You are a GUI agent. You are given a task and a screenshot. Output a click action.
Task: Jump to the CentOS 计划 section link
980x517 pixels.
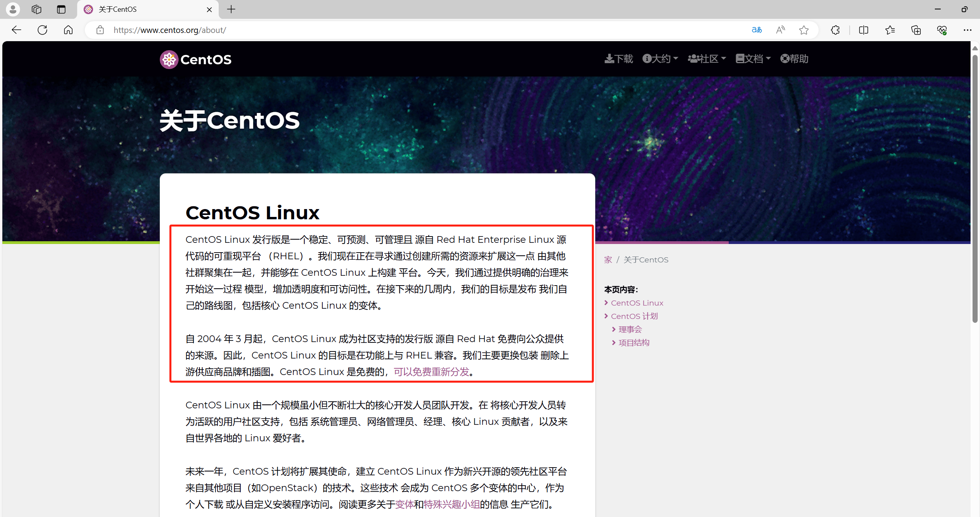634,316
